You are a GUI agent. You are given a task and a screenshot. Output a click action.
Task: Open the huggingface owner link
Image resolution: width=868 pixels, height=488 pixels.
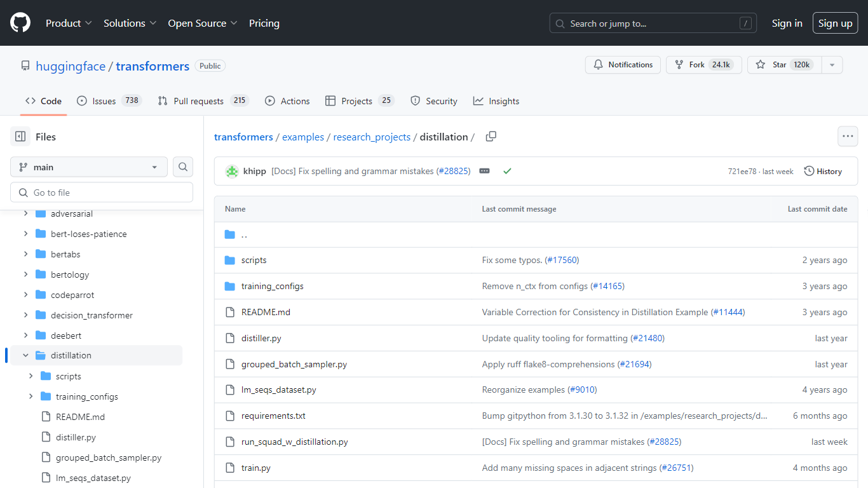tap(71, 66)
